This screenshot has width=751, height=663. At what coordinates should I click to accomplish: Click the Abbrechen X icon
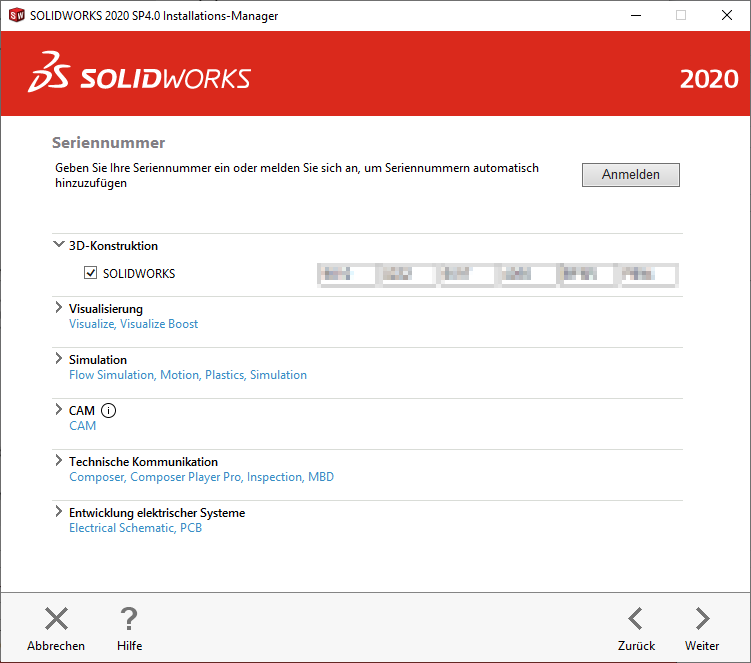pos(56,619)
